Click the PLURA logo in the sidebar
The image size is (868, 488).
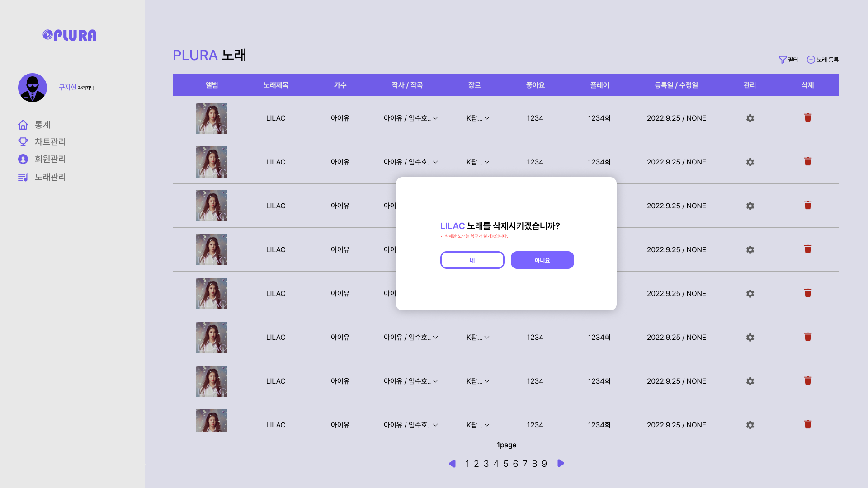pos(70,35)
